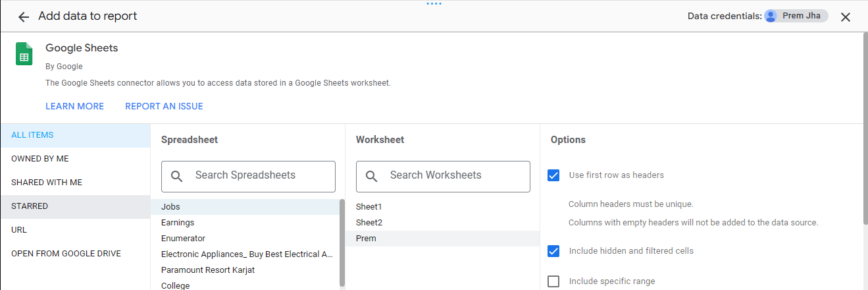Select the Jobs spreadsheet
Image resolution: width=868 pixels, height=290 pixels.
click(245, 207)
